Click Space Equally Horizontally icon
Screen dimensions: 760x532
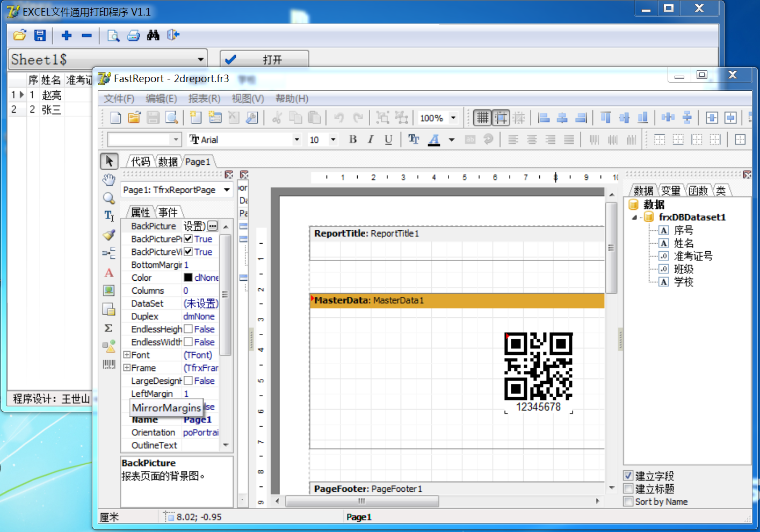pos(668,118)
